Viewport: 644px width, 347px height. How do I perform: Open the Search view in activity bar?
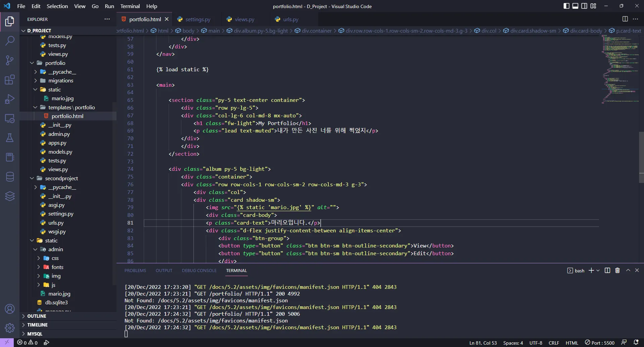(x=10, y=41)
